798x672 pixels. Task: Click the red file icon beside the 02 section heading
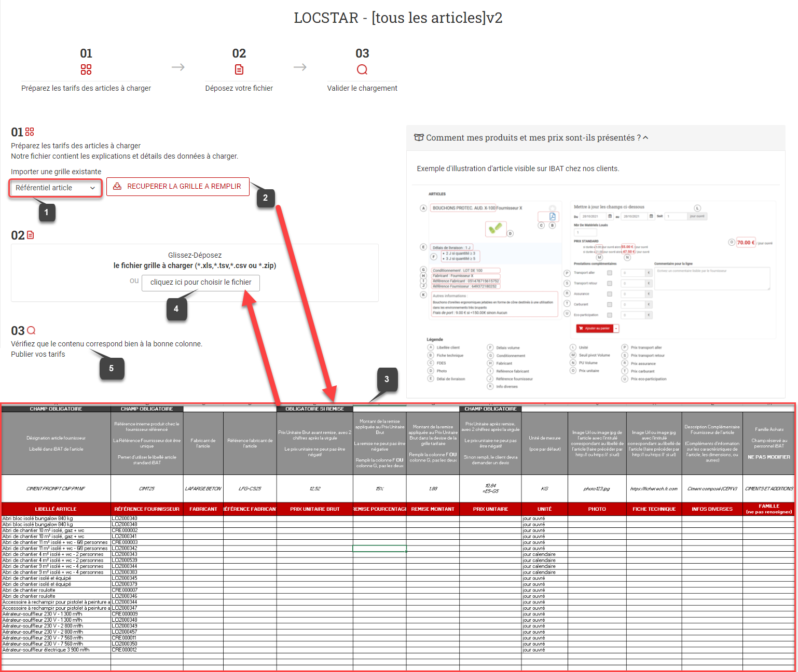30,235
